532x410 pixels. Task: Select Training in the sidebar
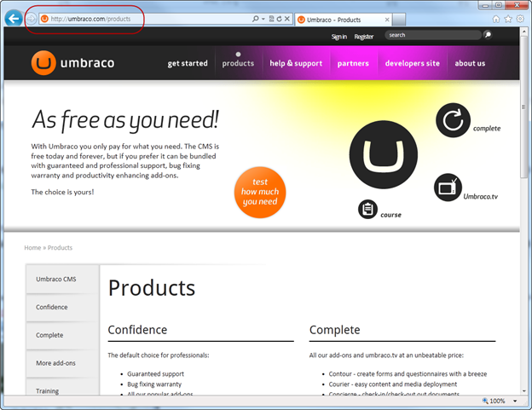click(x=62, y=387)
